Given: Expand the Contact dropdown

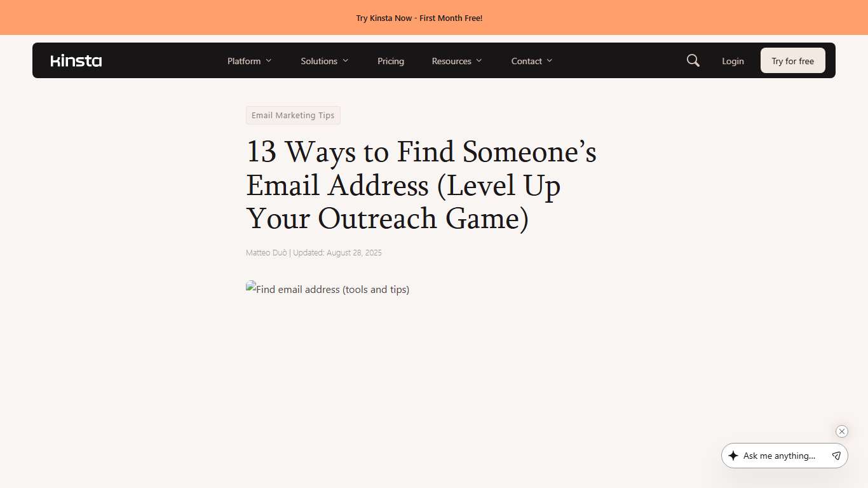Looking at the screenshot, I should point(531,61).
